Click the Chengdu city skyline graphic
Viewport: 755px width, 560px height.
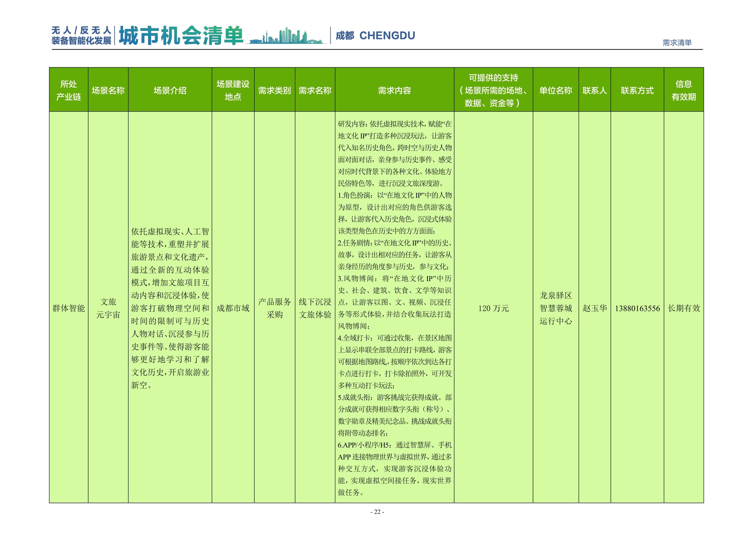pyautogui.click(x=287, y=35)
